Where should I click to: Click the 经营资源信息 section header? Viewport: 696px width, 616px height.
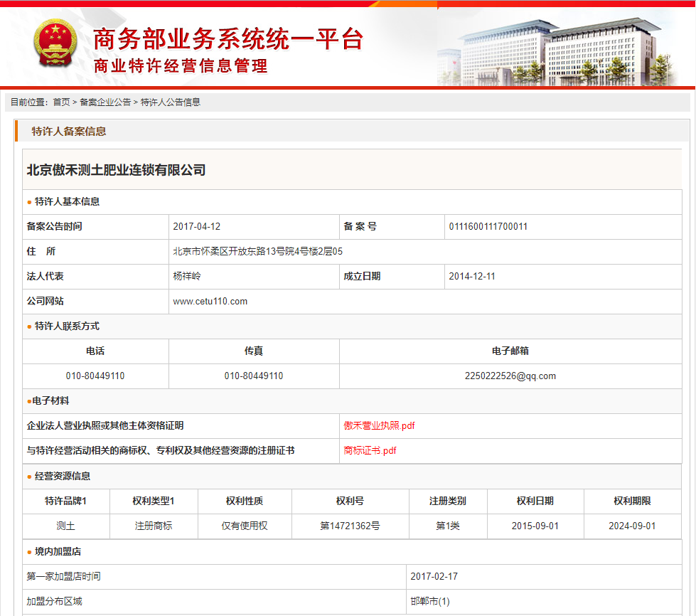point(63,476)
